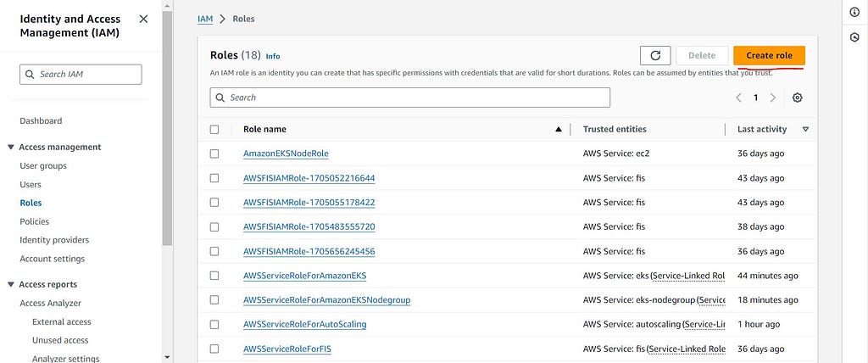Go to next page of roles
The width and height of the screenshot is (868, 363).
773,98
